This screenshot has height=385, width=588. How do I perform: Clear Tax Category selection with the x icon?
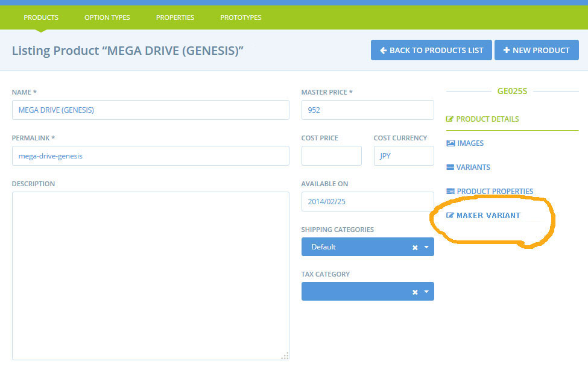(x=415, y=292)
